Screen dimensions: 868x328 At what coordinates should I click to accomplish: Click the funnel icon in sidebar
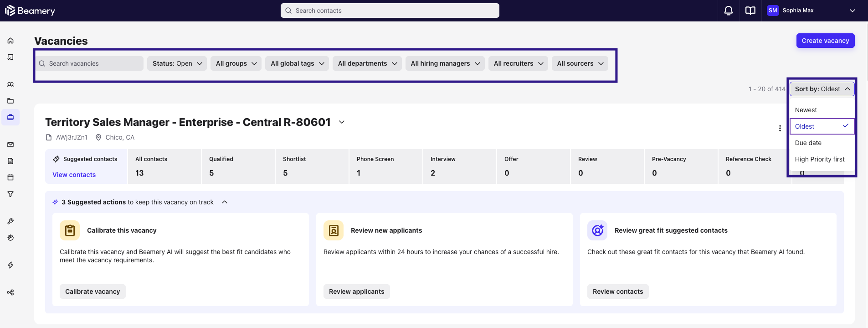(x=10, y=194)
